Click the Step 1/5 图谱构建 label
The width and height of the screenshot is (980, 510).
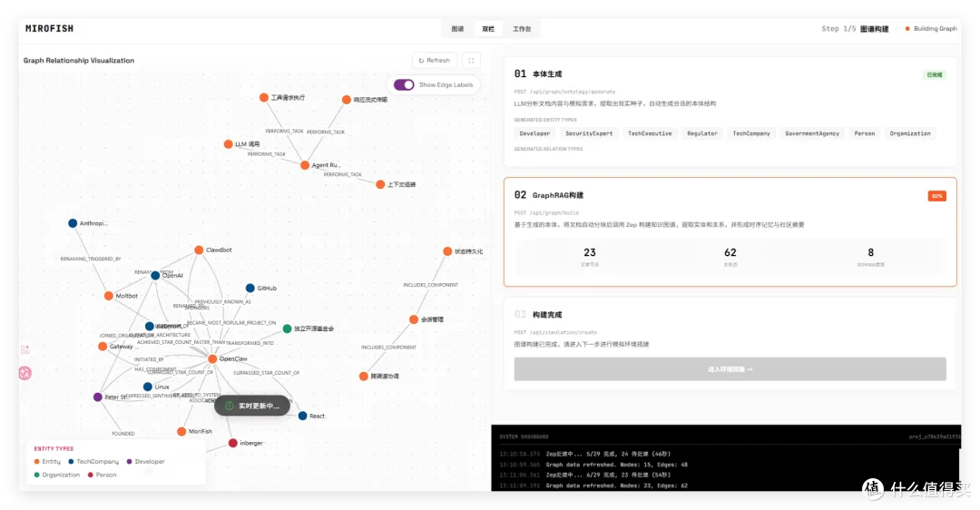tap(855, 29)
